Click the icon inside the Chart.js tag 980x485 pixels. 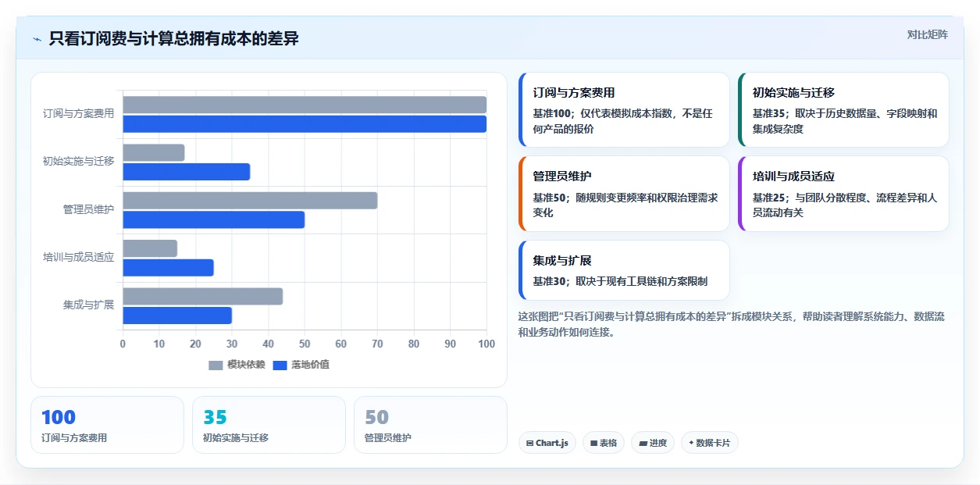coord(530,443)
